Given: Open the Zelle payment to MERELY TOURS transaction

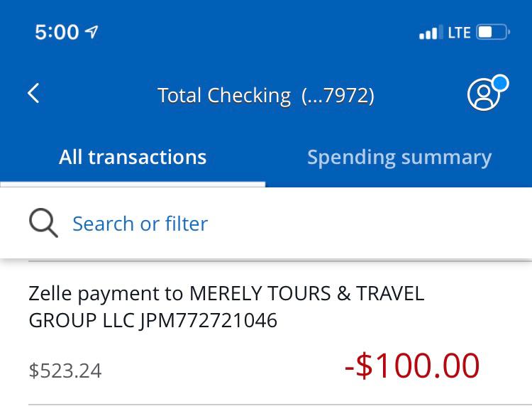Looking at the screenshot, I should [x=266, y=333].
